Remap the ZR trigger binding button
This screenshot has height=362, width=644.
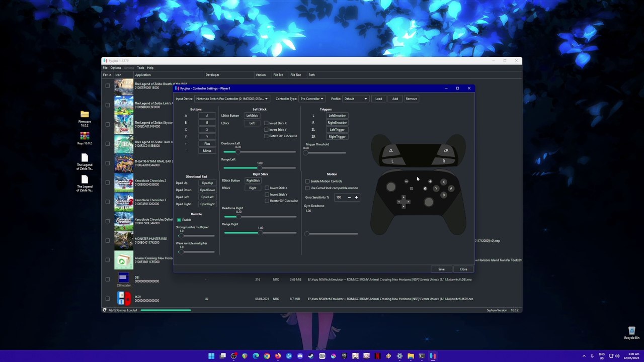(337, 137)
